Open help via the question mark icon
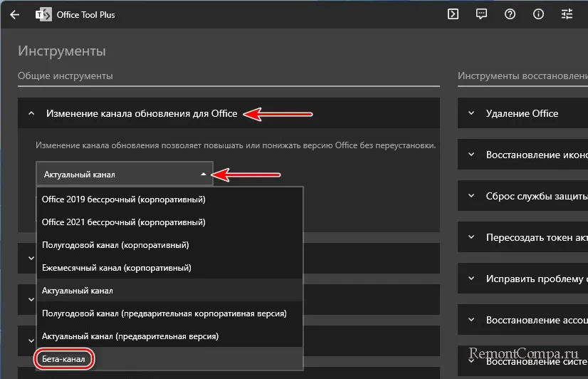 point(510,14)
